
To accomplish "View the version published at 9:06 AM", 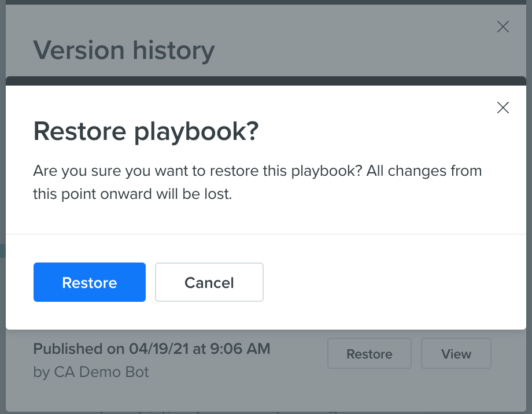I will point(456,353).
